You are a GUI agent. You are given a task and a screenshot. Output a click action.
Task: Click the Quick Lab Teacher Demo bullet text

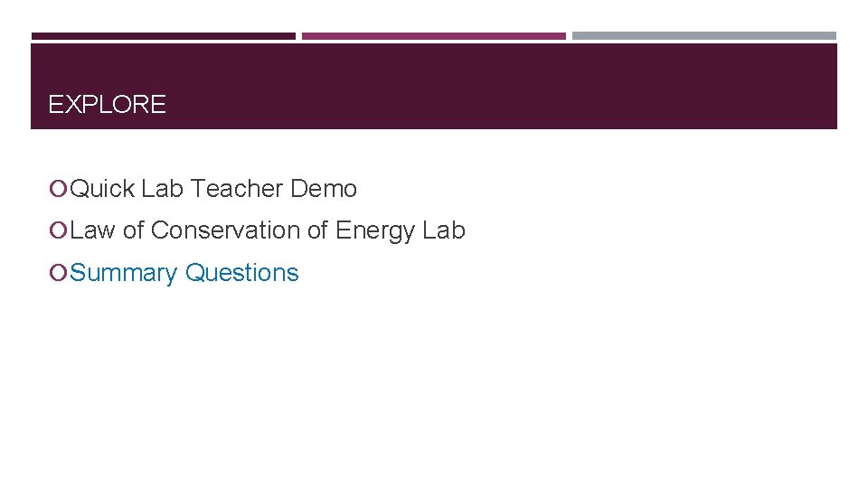click(213, 189)
